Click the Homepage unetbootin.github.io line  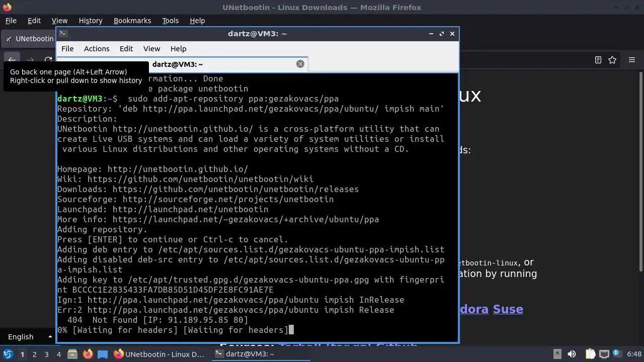(x=152, y=169)
